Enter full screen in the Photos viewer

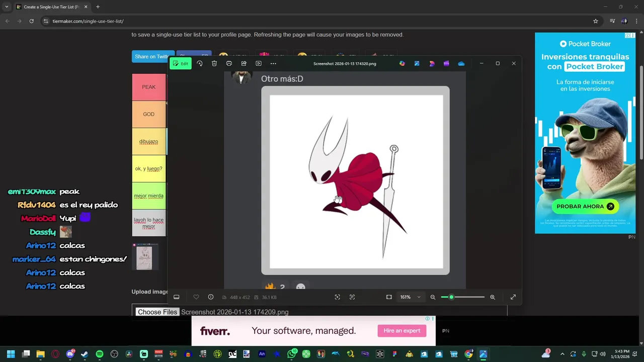[513, 297]
